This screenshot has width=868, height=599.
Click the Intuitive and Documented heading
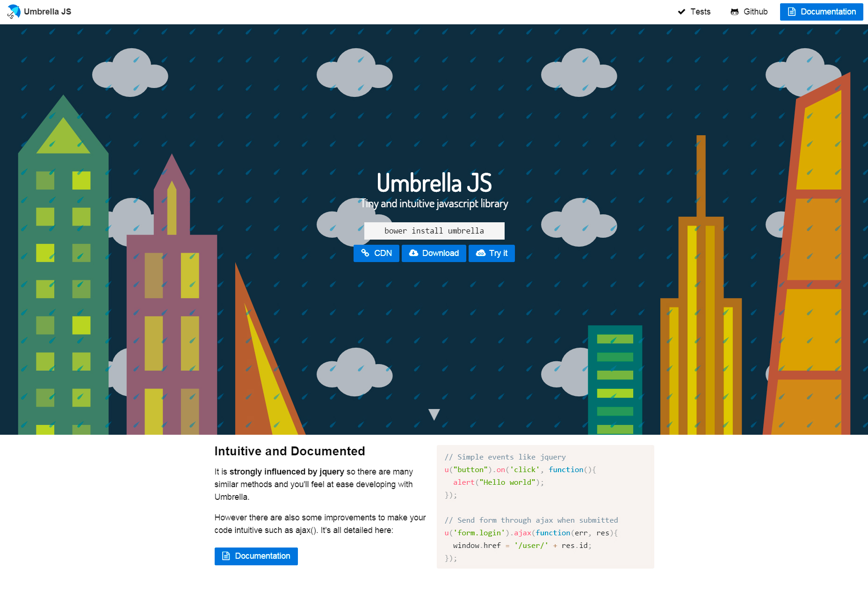(x=289, y=451)
